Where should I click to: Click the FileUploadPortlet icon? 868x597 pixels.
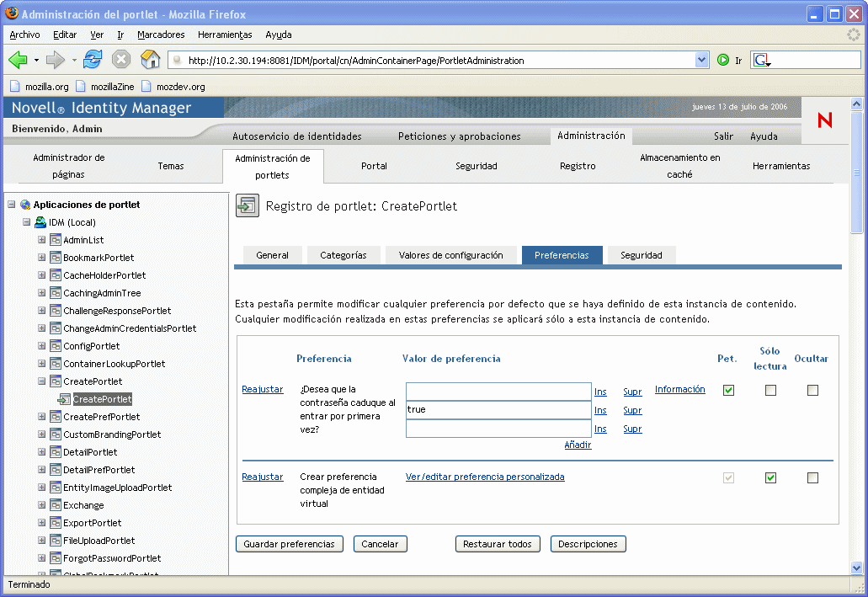[56, 541]
